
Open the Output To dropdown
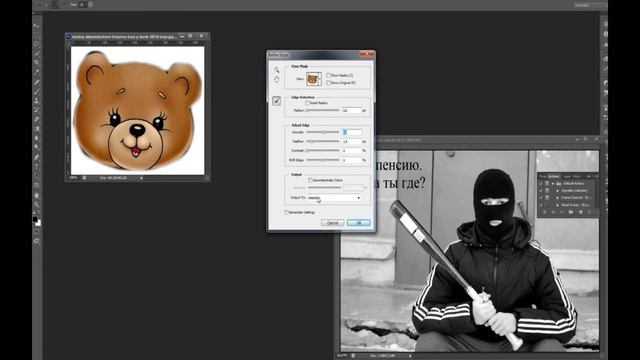[x=334, y=198]
